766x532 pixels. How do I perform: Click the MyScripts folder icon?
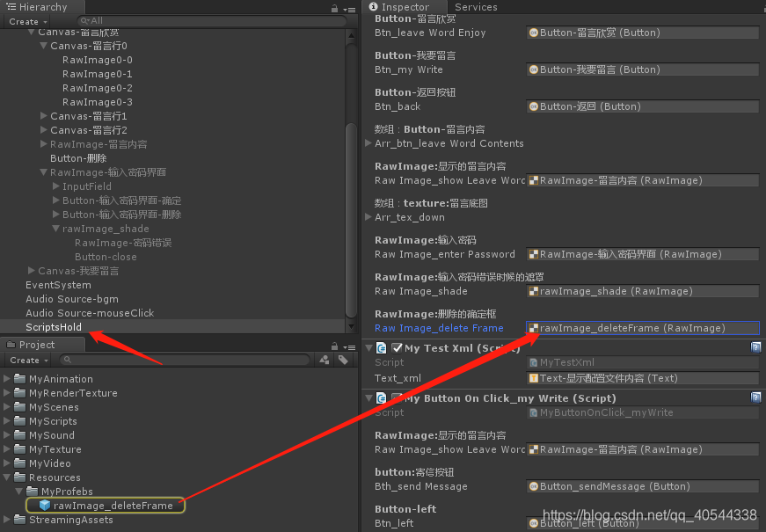[x=20, y=420]
